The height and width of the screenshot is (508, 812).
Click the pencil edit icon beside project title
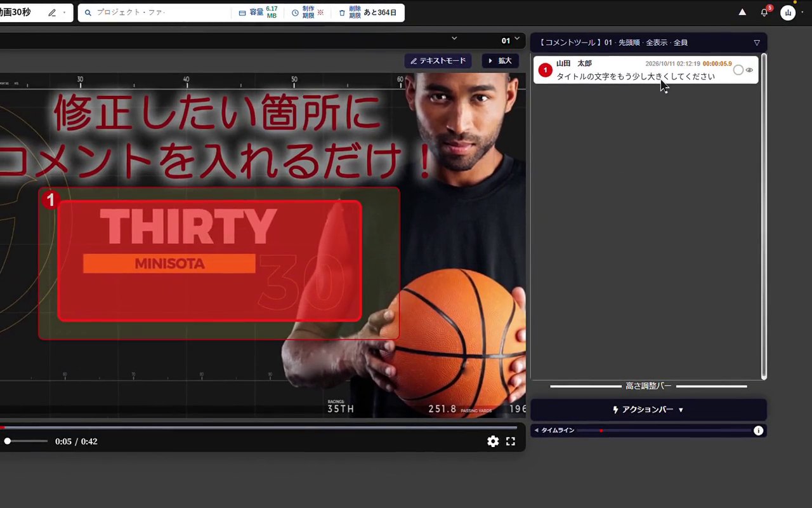click(x=52, y=13)
